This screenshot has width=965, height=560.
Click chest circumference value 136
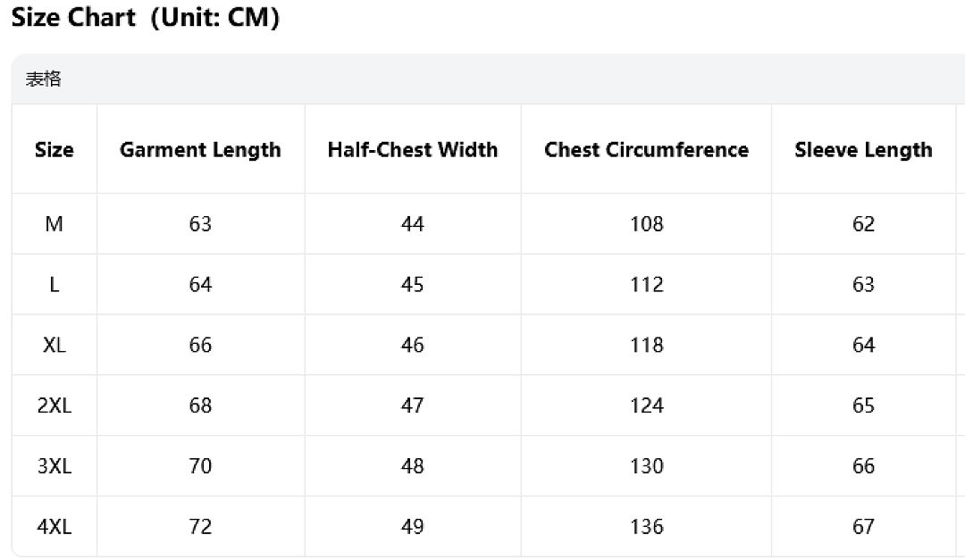point(646,527)
